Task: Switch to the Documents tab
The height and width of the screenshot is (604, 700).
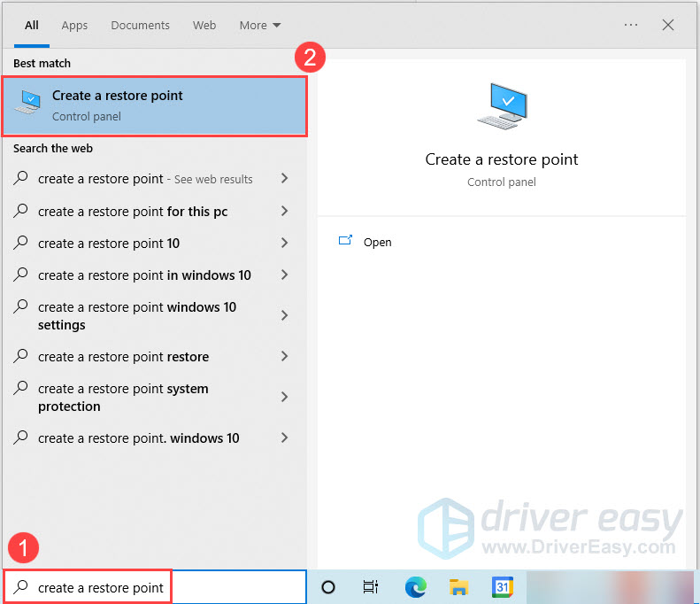Action: [140, 26]
